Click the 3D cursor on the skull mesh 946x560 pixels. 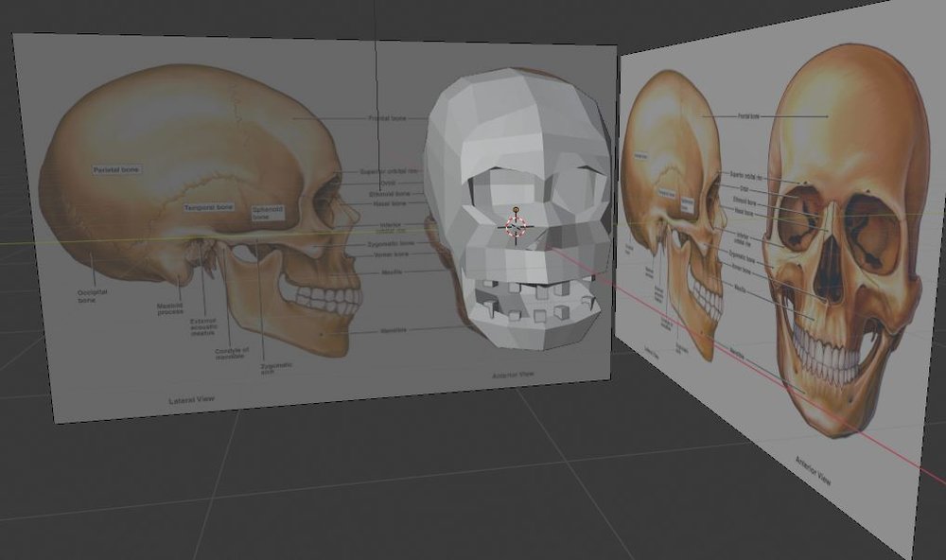point(516,227)
